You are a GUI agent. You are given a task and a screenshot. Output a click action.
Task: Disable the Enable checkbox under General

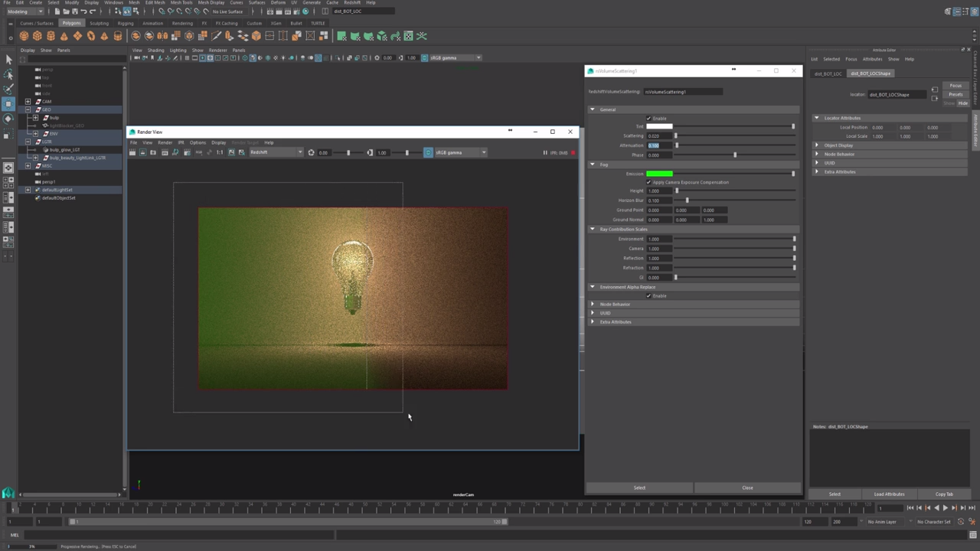click(648, 118)
